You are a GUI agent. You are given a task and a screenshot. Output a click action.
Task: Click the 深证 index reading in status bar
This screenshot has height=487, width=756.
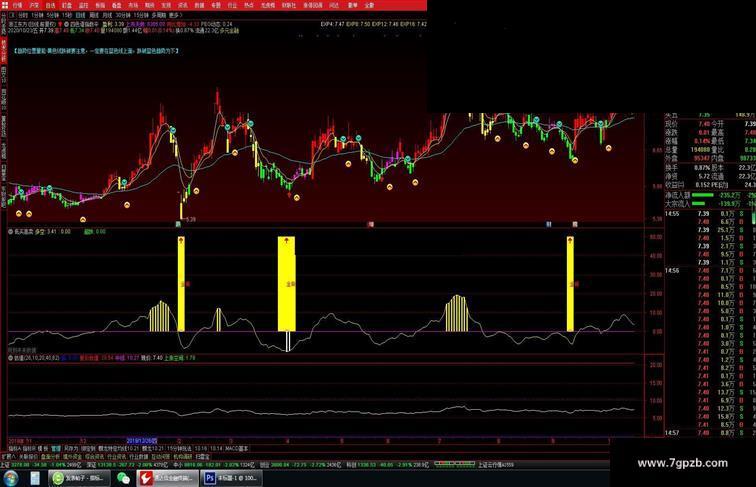click(127, 465)
